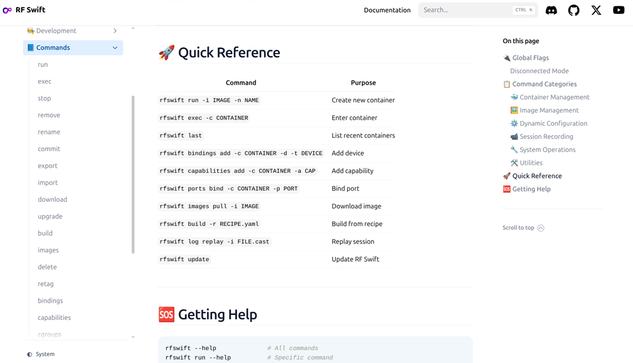Open the import command page
Viewport: 633px width, 363px height.
48,183
